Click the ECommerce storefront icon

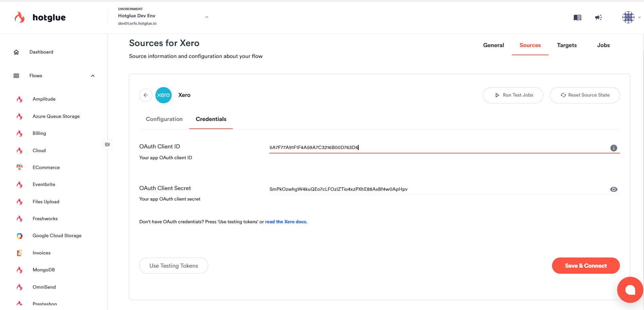click(20, 167)
